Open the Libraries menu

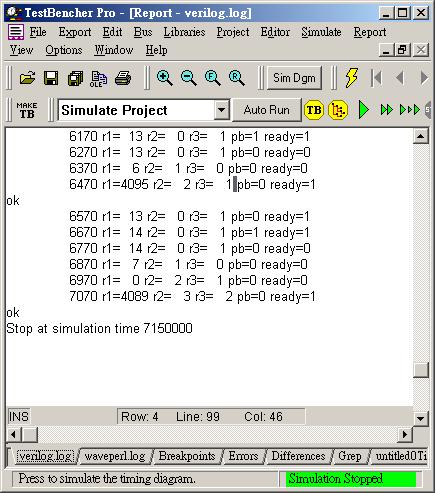(184, 32)
